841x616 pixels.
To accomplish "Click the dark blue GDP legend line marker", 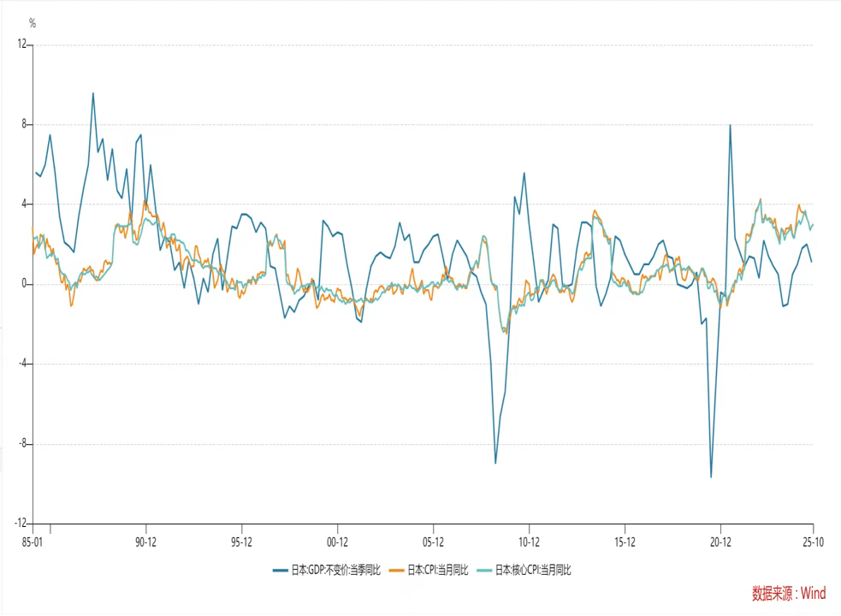I will click(x=281, y=570).
